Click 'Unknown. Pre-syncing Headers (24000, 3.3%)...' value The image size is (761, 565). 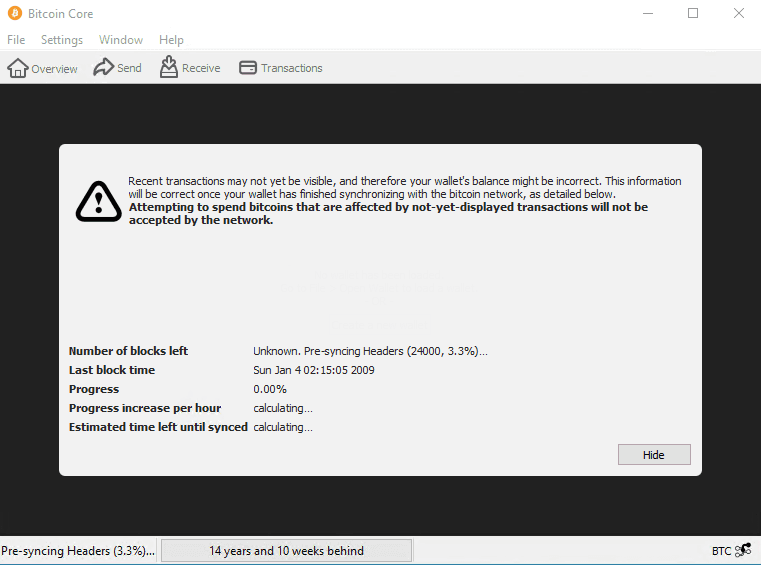point(370,351)
